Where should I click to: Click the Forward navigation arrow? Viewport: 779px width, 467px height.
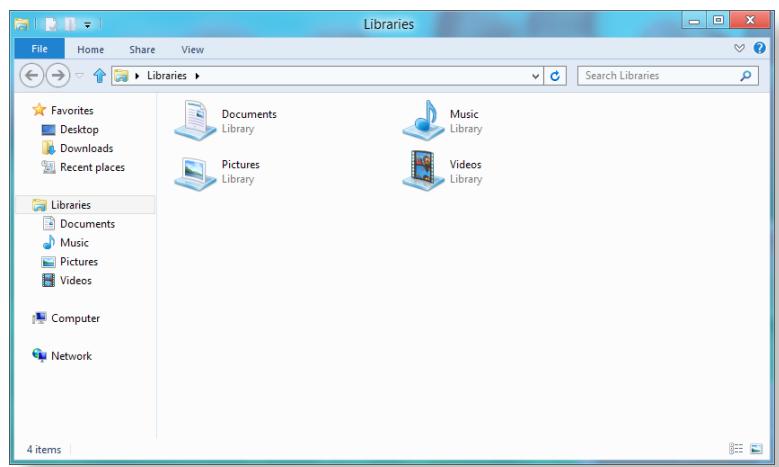pos(58,76)
